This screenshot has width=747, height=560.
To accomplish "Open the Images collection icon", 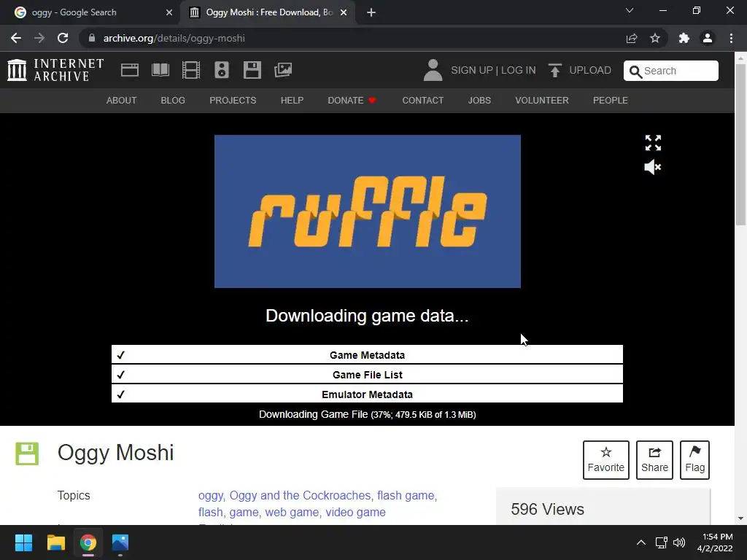I will [x=283, y=70].
